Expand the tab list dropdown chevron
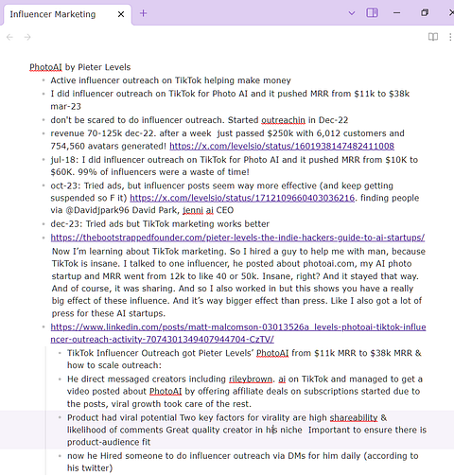 point(352,13)
